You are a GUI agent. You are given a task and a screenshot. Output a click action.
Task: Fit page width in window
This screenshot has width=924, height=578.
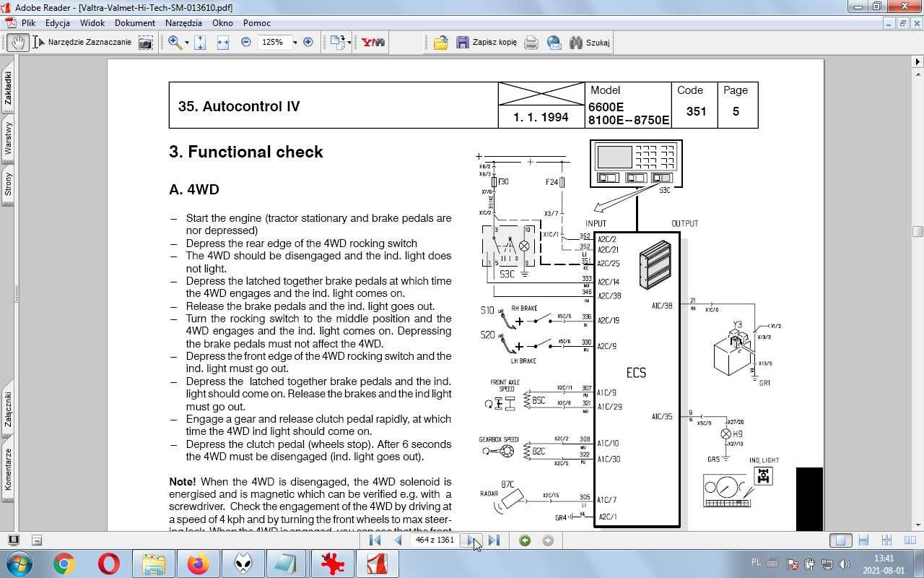click(x=223, y=43)
